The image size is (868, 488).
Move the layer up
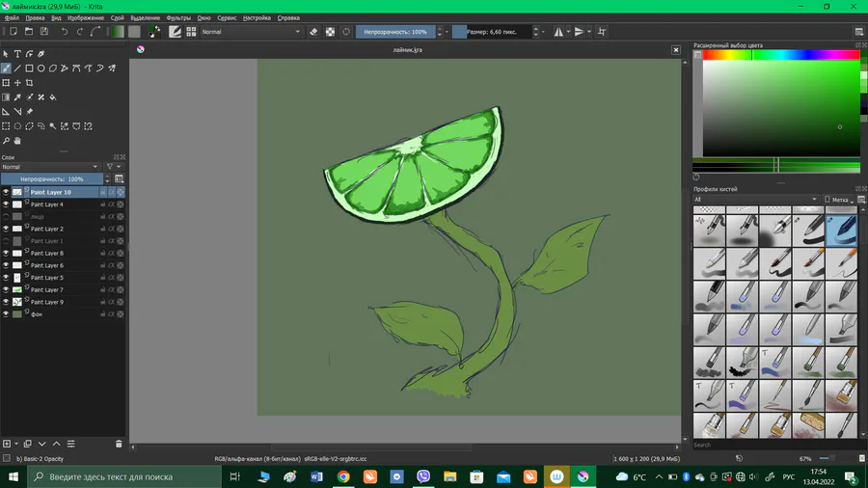[57, 444]
